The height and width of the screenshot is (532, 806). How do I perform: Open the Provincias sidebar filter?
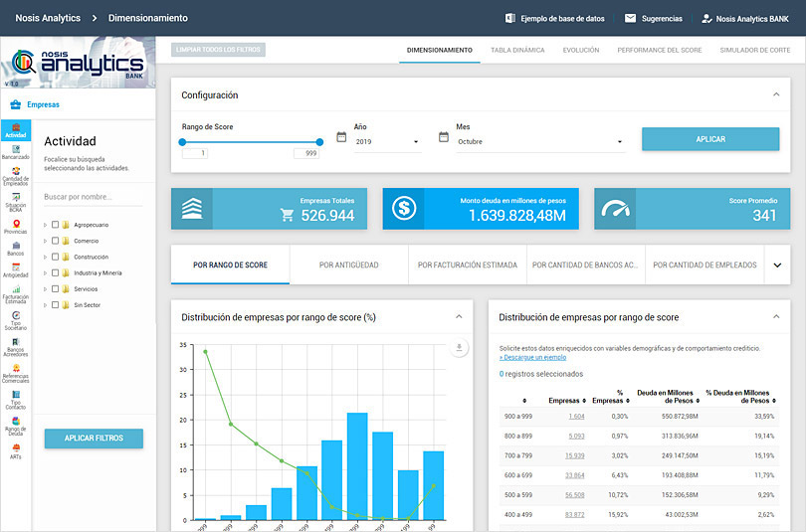15,227
